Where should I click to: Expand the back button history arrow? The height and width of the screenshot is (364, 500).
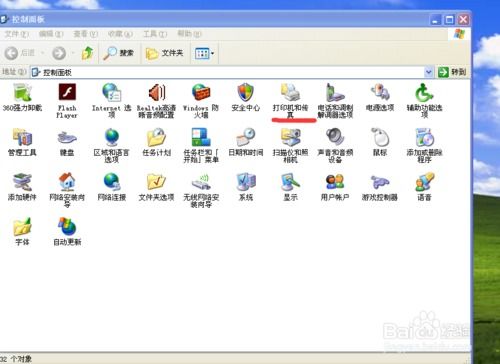pyautogui.click(x=43, y=53)
